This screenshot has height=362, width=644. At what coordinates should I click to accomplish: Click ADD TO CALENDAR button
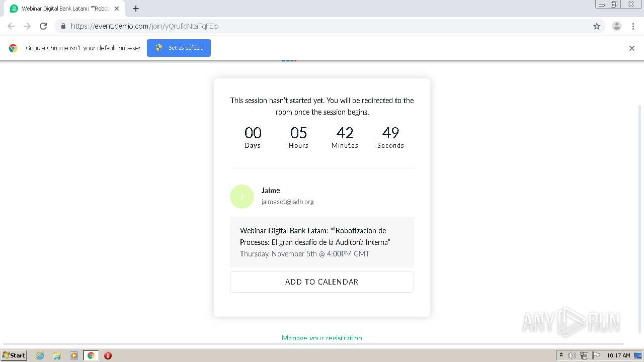click(322, 282)
